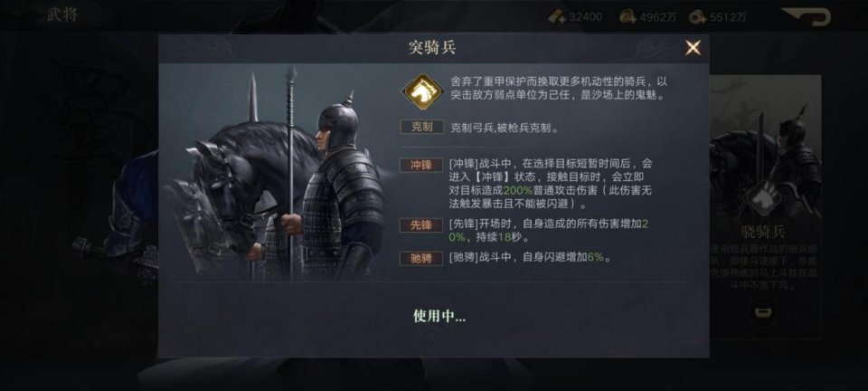Select the 克制 tag label

point(422,127)
